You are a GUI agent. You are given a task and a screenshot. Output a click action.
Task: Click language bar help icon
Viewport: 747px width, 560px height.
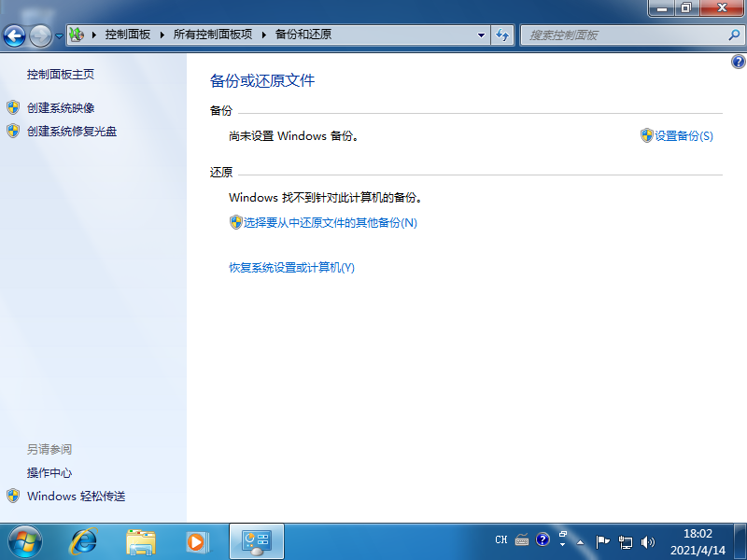(x=543, y=539)
